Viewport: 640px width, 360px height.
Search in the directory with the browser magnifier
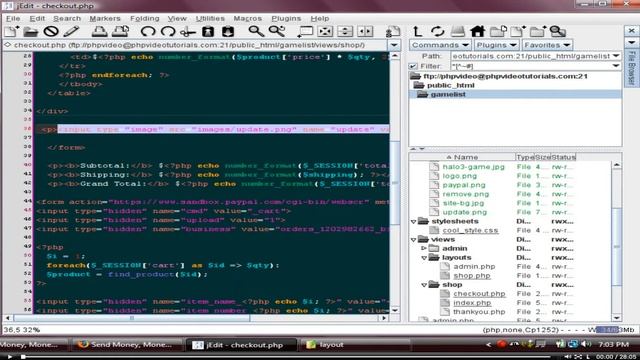click(x=558, y=31)
